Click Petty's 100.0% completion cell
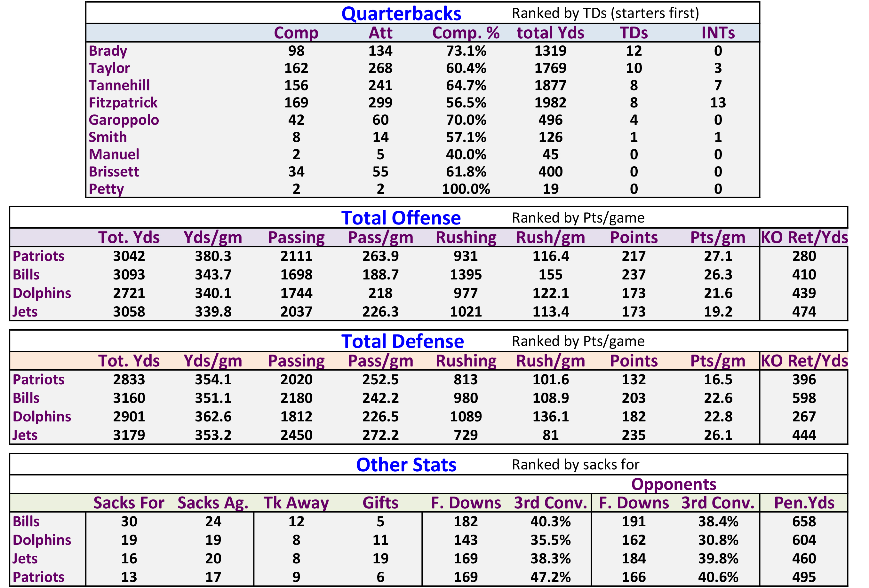This screenshot has height=588, width=869. click(466, 189)
